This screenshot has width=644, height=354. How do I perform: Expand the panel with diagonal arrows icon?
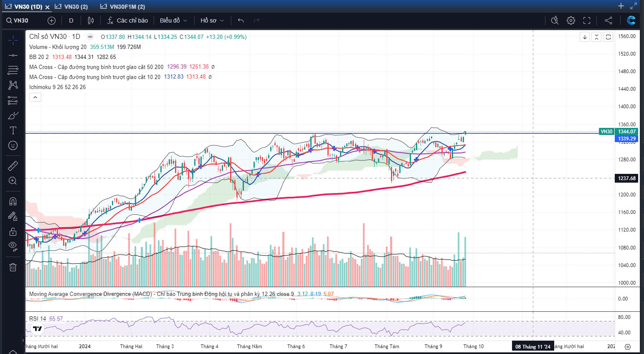tap(634, 6)
